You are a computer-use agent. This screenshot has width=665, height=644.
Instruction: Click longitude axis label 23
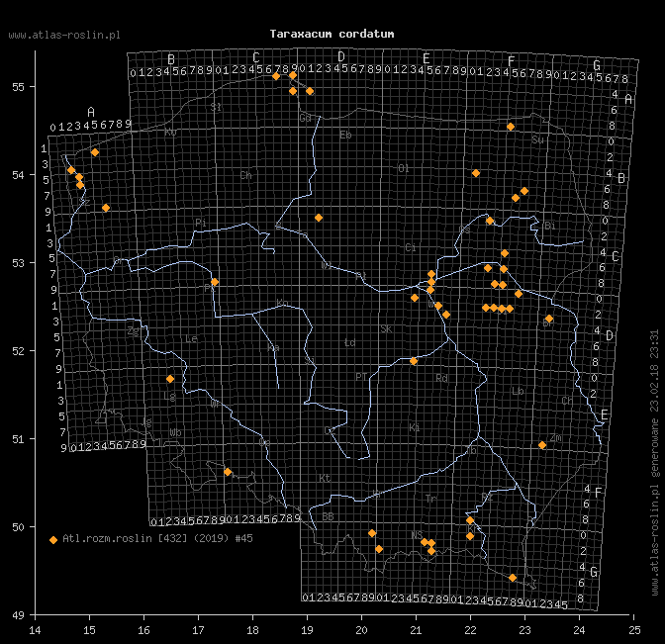point(524,630)
